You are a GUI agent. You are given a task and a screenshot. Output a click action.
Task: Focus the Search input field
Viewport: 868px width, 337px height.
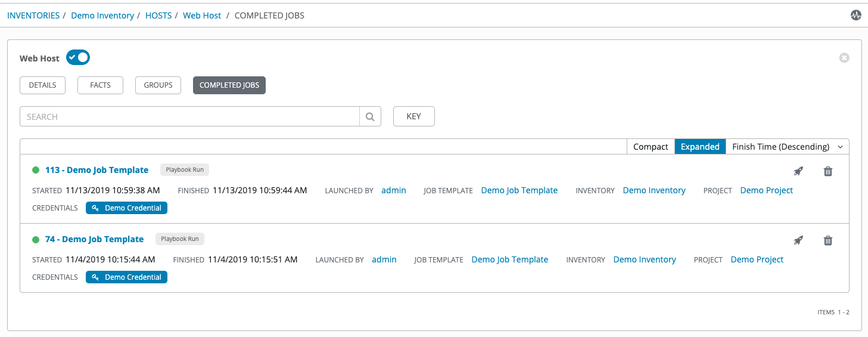click(x=189, y=117)
